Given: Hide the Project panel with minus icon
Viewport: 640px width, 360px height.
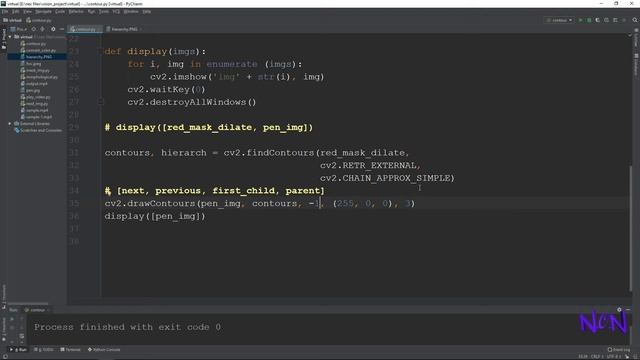Looking at the screenshot, I should pos(62,29).
